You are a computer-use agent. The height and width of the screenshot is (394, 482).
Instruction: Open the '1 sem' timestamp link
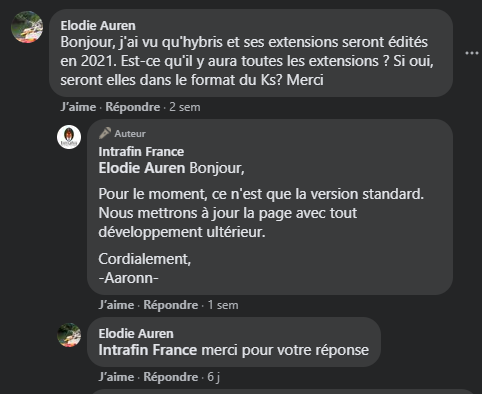point(223,305)
